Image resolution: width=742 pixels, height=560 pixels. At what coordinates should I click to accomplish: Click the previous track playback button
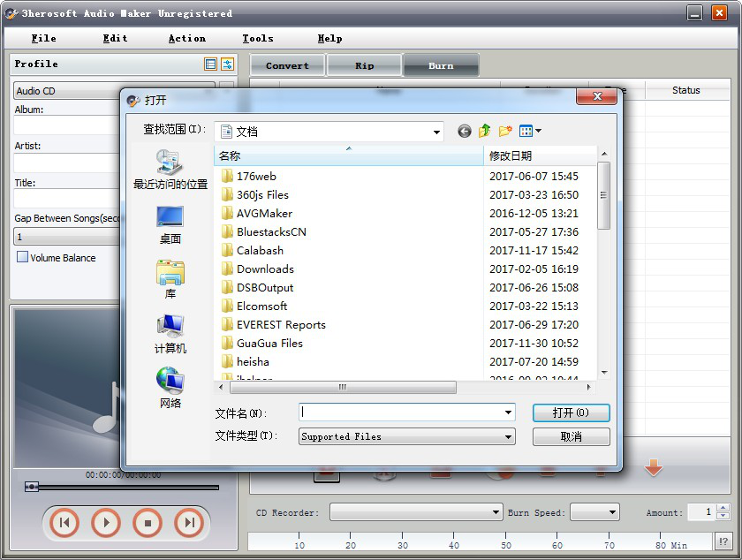64,523
